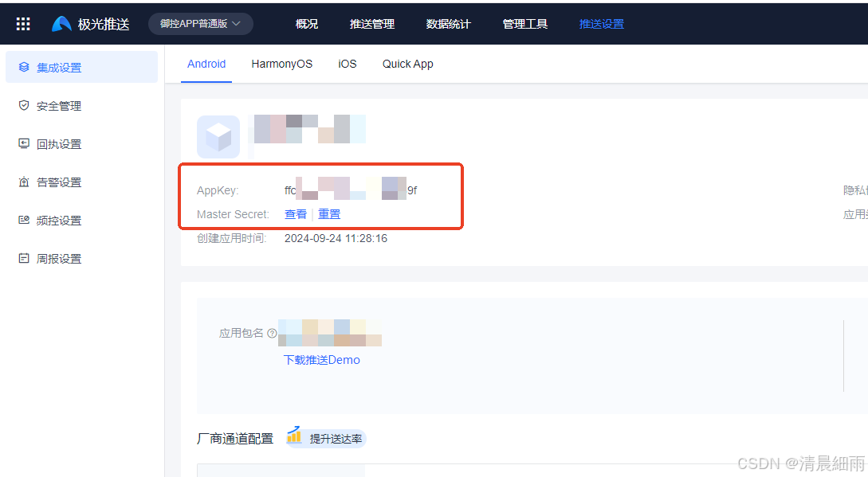Click the AppKey: label
868x477 pixels.
(x=218, y=190)
